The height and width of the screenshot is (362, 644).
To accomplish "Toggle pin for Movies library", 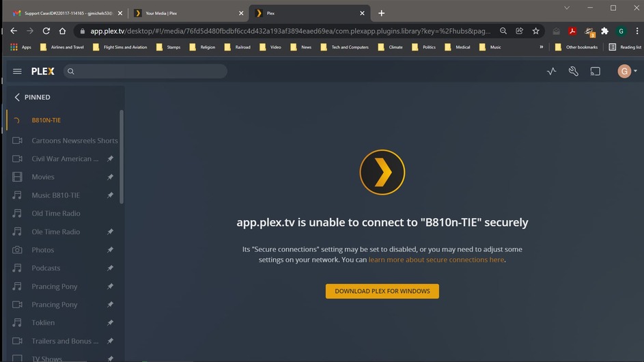I will 110,177.
